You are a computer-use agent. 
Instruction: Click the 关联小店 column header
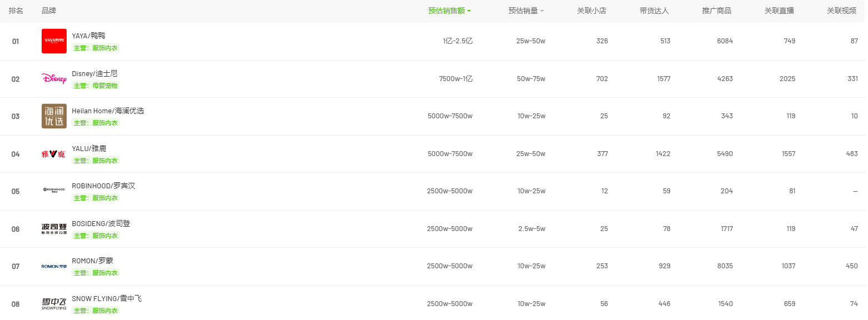click(x=592, y=11)
